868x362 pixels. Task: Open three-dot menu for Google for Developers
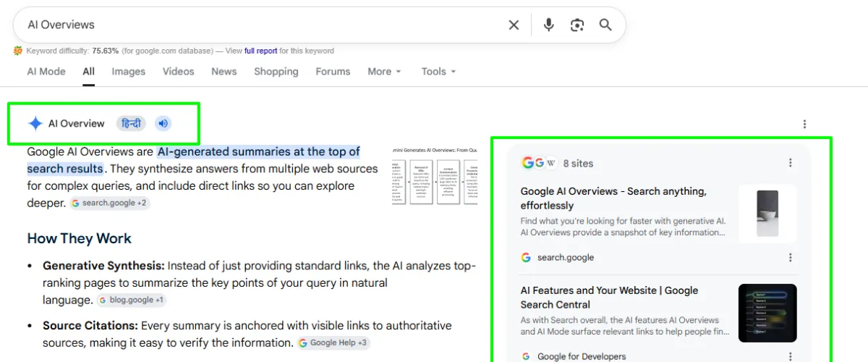(790, 356)
